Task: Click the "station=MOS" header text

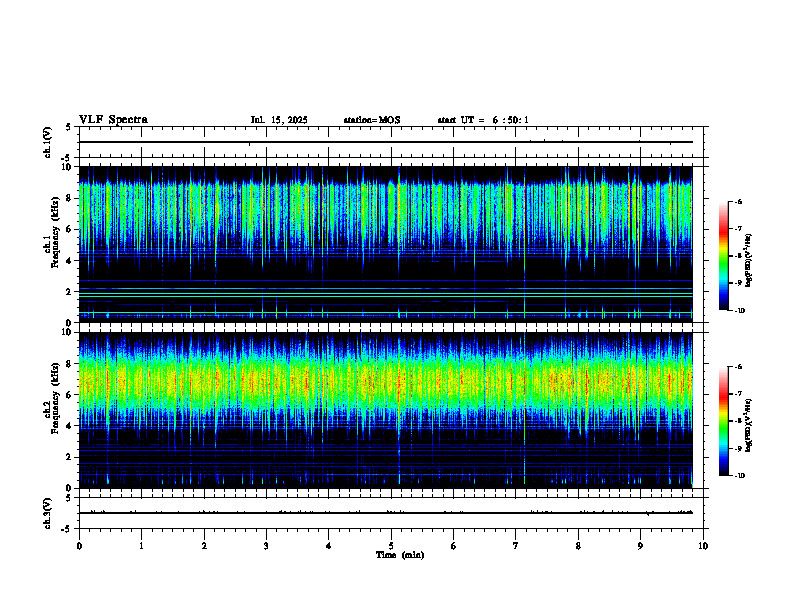Action: click(x=372, y=120)
